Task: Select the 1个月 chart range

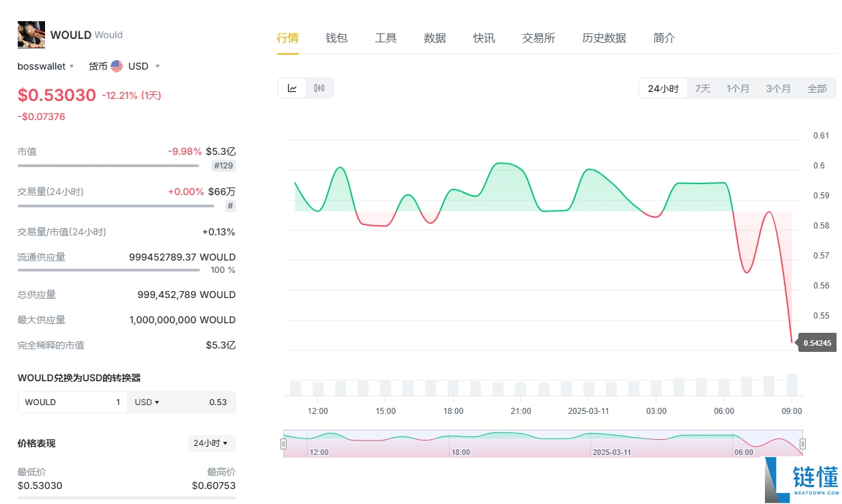Action: coord(738,89)
